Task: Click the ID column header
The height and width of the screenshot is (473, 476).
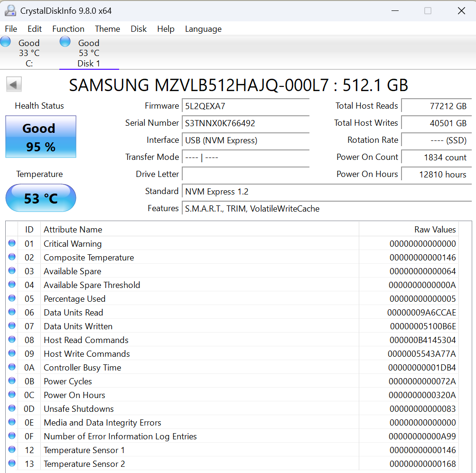Action: pyautogui.click(x=29, y=229)
